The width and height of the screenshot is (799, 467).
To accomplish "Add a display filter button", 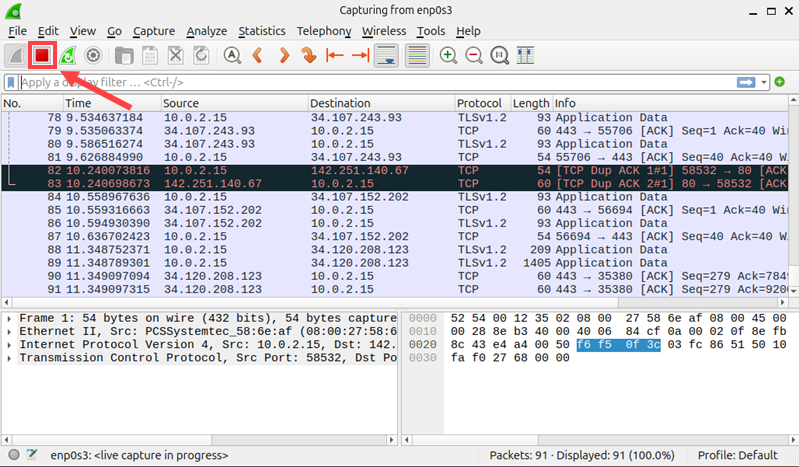I will (x=779, y=82).
